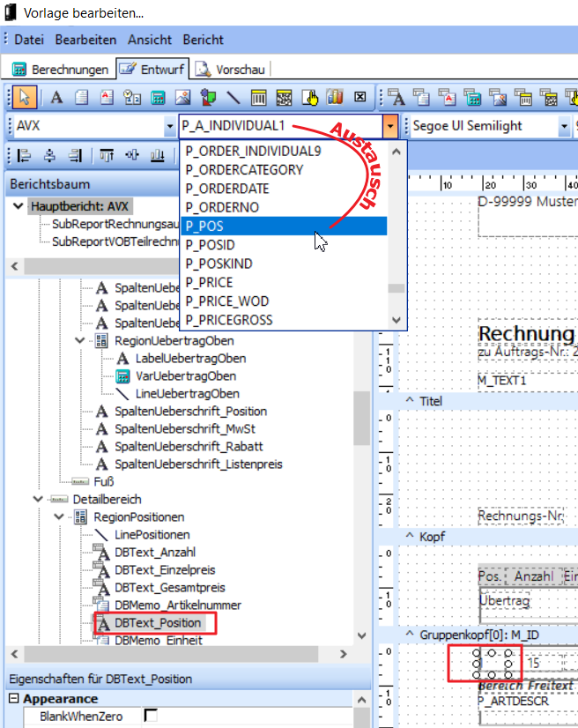Viewport: 578px width, 728px height.
Task: Open the AVX data pipeline dropdown
Action: point(169,126)
